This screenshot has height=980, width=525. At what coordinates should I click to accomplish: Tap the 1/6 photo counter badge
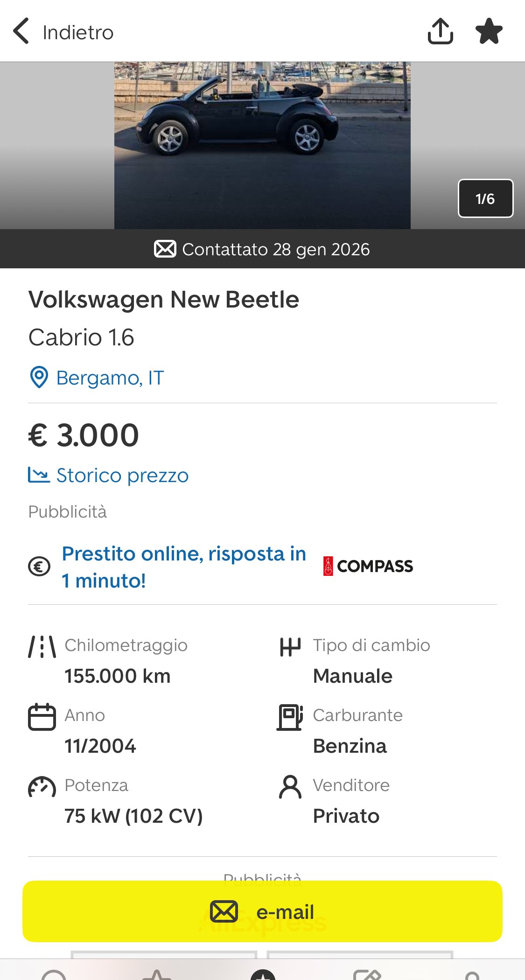[485, 198]
